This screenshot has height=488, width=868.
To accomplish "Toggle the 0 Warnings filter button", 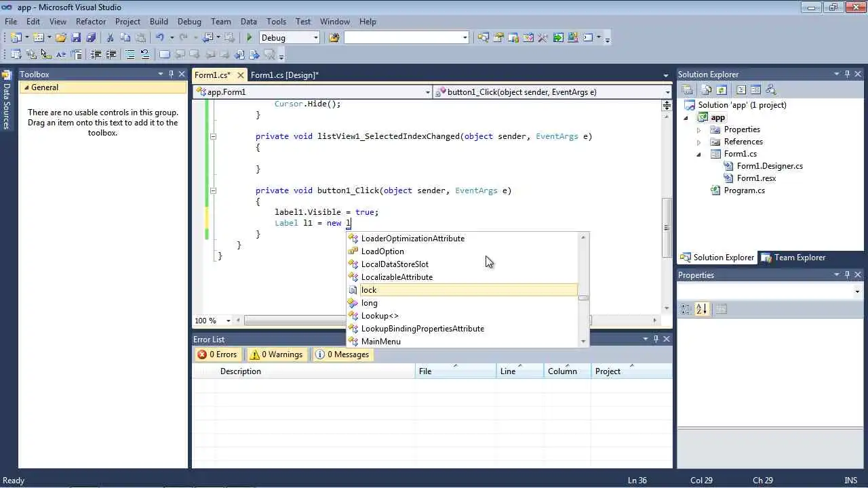I will click(275, 354).
